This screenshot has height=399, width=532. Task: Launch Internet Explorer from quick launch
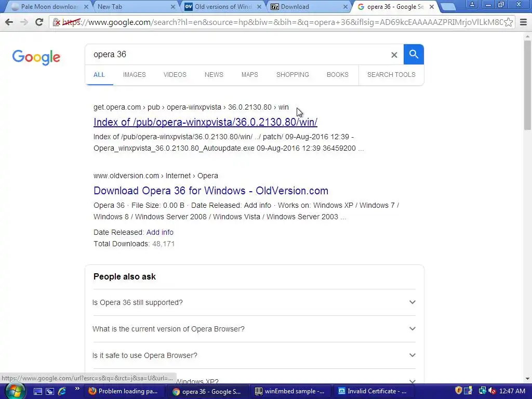[62, 392]
